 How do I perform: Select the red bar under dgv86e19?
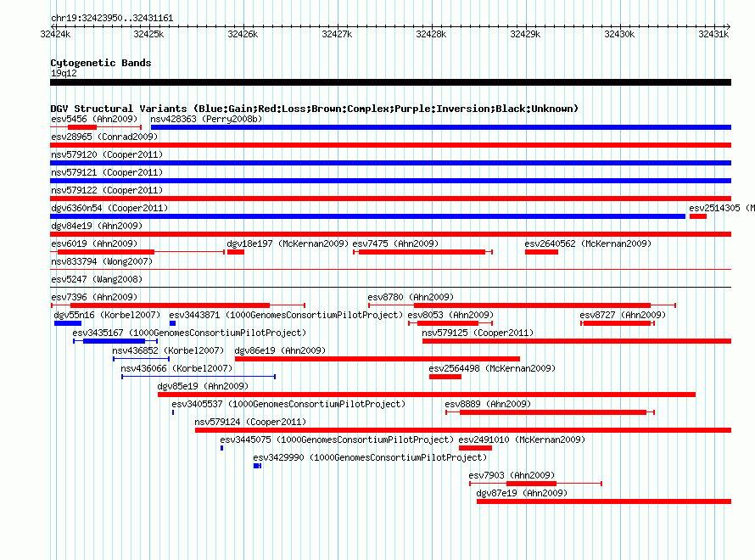[377, 359]
